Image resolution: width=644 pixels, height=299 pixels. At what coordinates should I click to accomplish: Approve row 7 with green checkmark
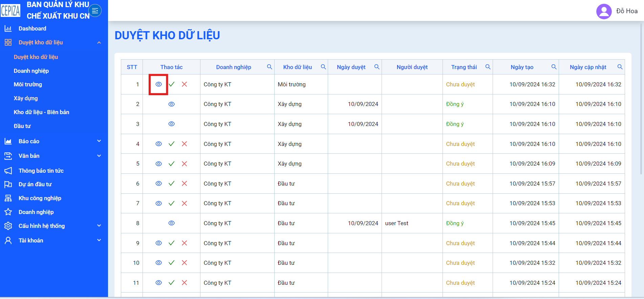172,203
